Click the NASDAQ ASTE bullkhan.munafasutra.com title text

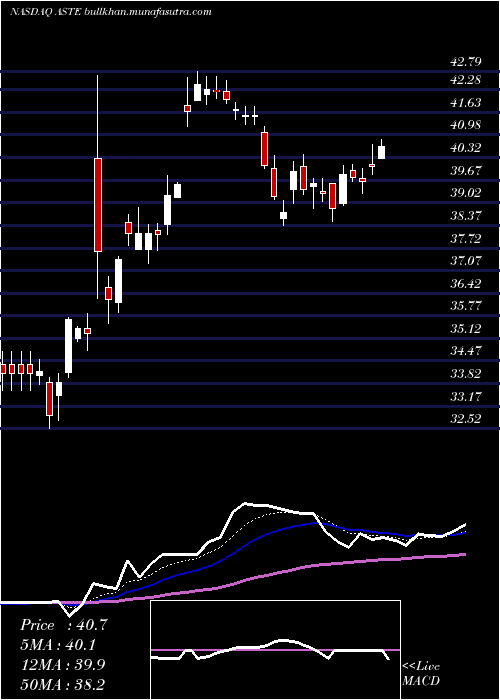pyautogui.click(x=111, y=12)
